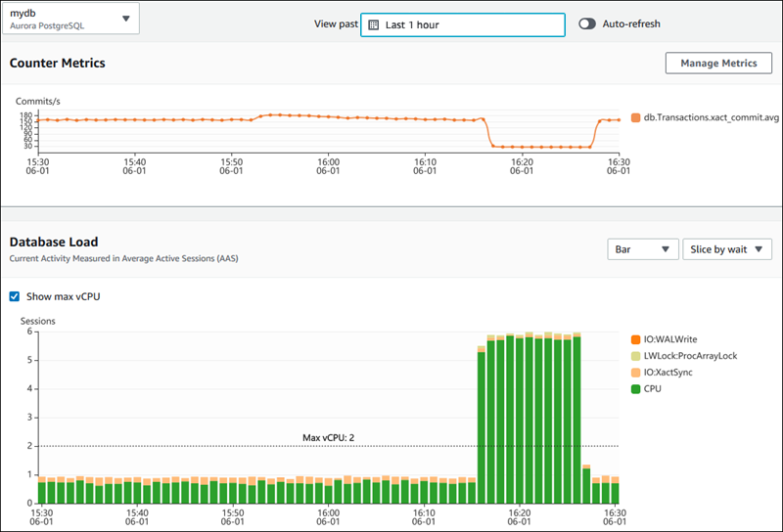This screenshot has height=532, width=783.
Task: Click the commits line dip near 16:20
Action: (x=529, y=147)
